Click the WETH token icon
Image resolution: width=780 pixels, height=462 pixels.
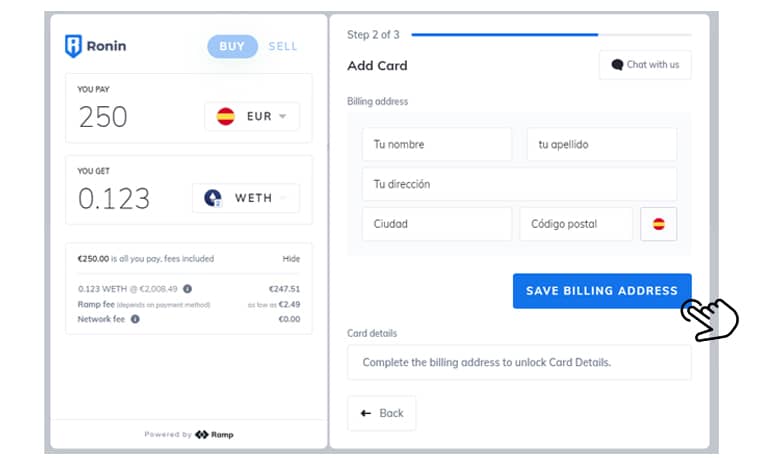[x=213, y=198]
